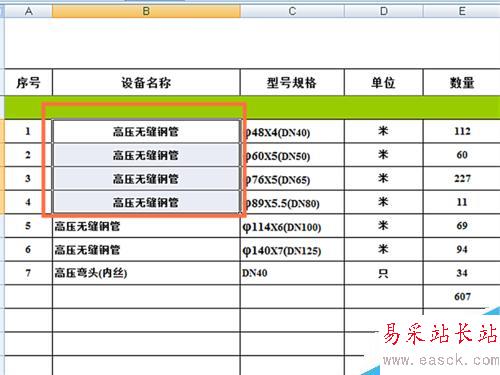500x375 pixels.
Task: Click the 设备名称 header cell
Action: (146, 82)
